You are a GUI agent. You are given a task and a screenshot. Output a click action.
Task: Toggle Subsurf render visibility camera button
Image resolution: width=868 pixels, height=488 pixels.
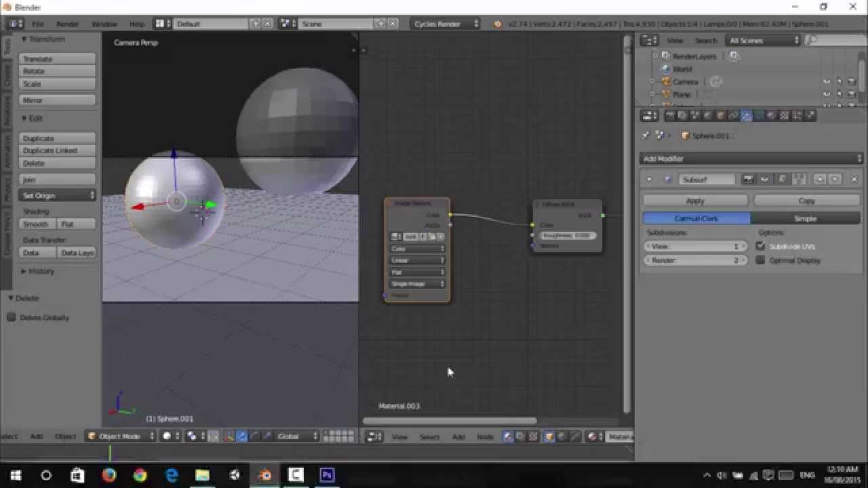[x=749, y=179]
